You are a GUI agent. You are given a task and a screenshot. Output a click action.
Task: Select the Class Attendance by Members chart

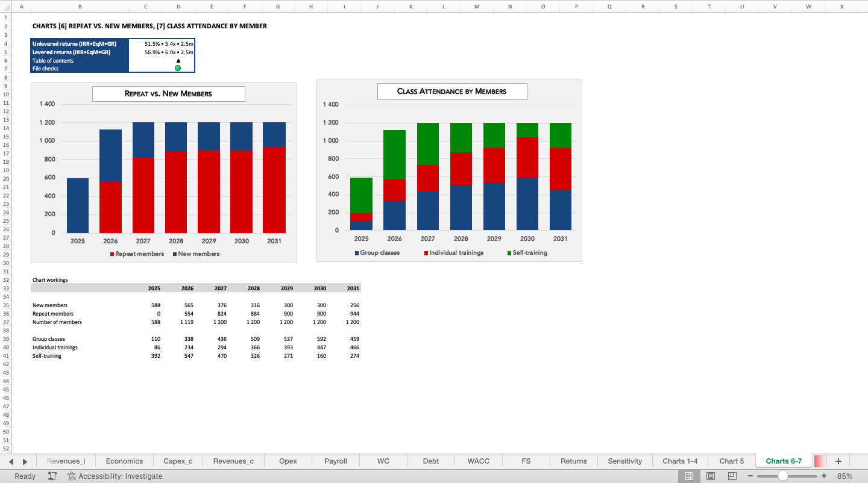(x=449, y=170)
